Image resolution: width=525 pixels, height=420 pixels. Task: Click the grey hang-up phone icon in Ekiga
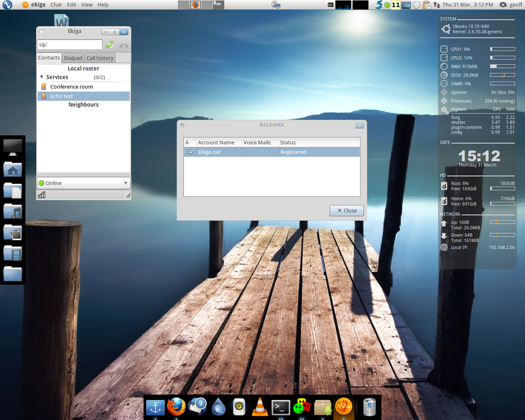pos(123,45)
